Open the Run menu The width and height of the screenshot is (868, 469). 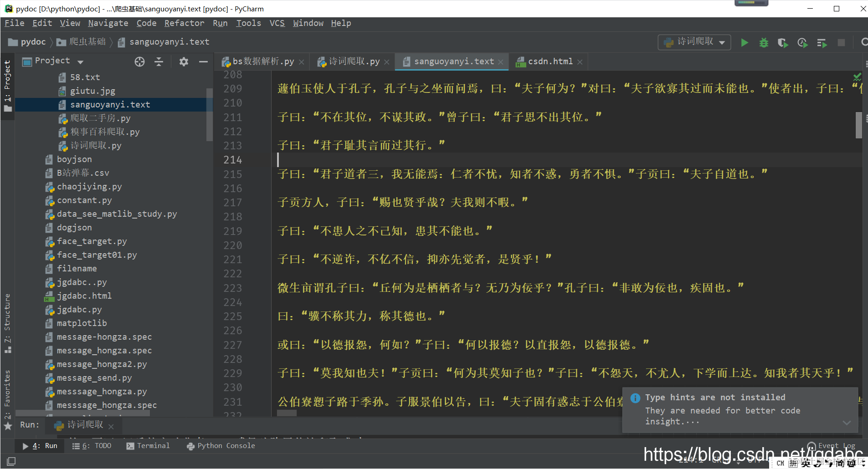(x=220, y=23)
